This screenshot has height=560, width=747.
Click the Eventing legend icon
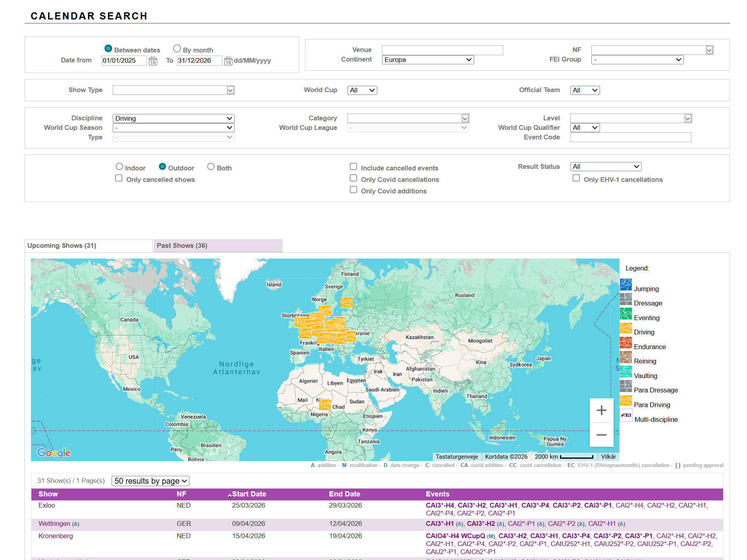coord(626,314)
